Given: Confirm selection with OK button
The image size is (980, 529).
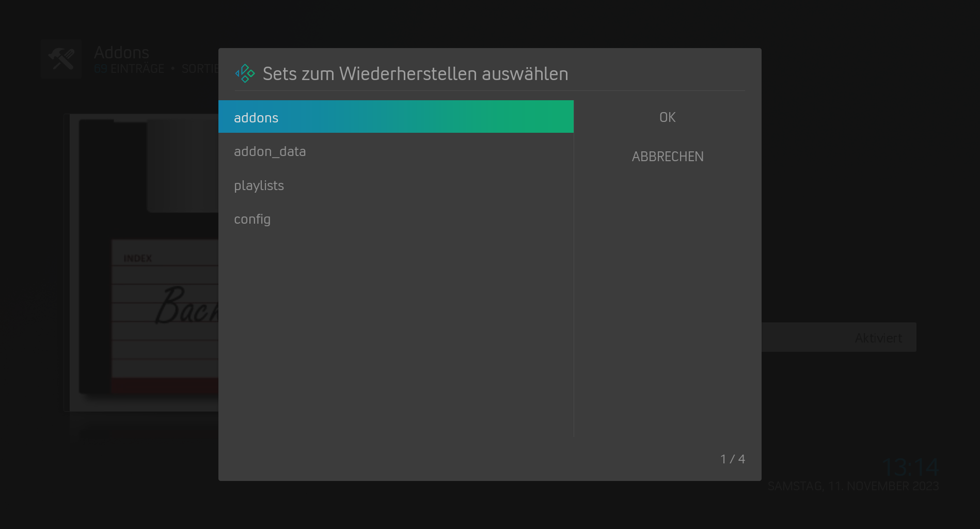Looking at the screenshot, I should pyautogui.click(x=667, y=117).
